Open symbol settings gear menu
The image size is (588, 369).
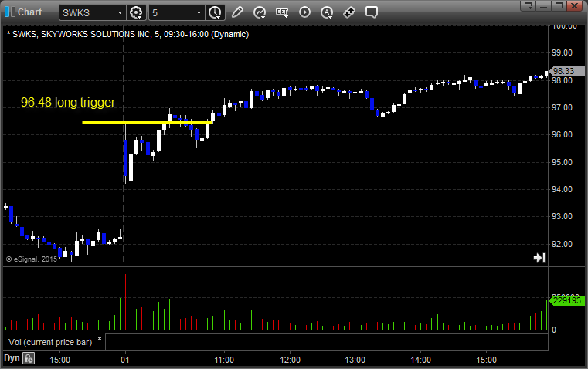[x=136, y=12]
